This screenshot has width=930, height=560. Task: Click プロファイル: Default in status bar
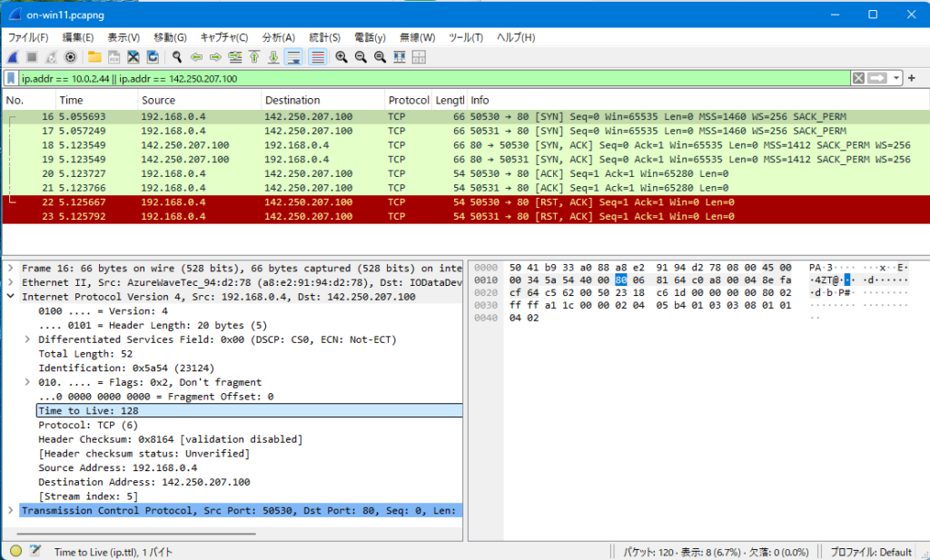[871, 552]
